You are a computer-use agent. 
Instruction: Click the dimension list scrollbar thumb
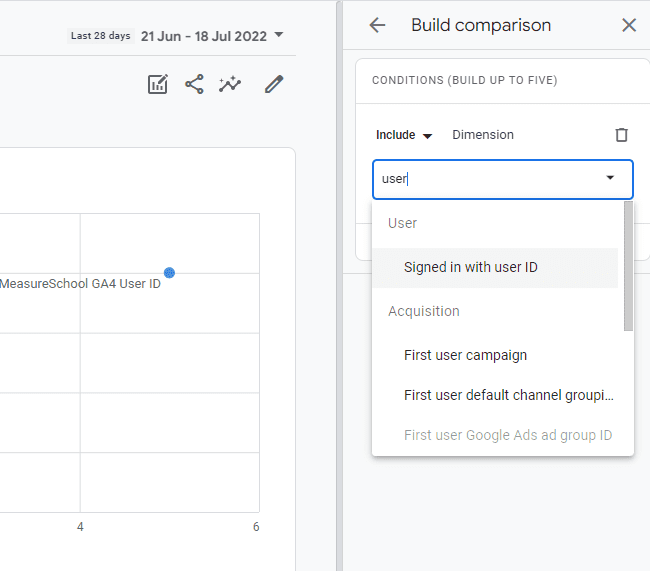628,266
